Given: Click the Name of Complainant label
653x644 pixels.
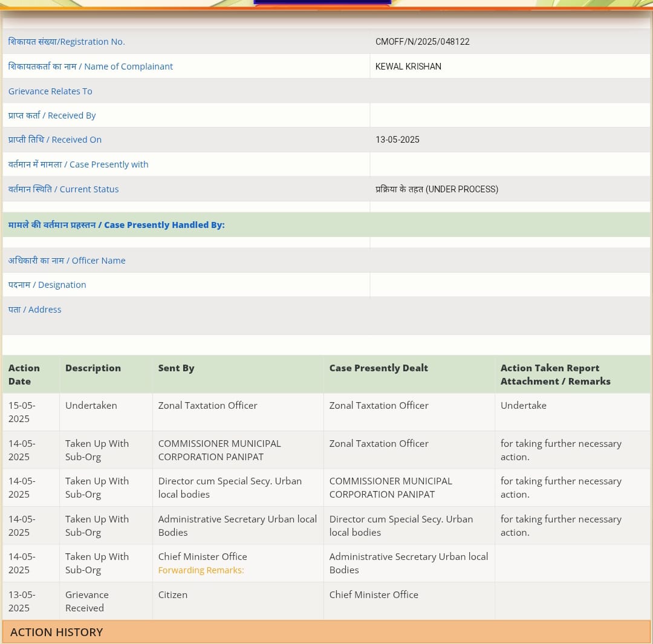Looking at the screenshot, I should point(90,67).
